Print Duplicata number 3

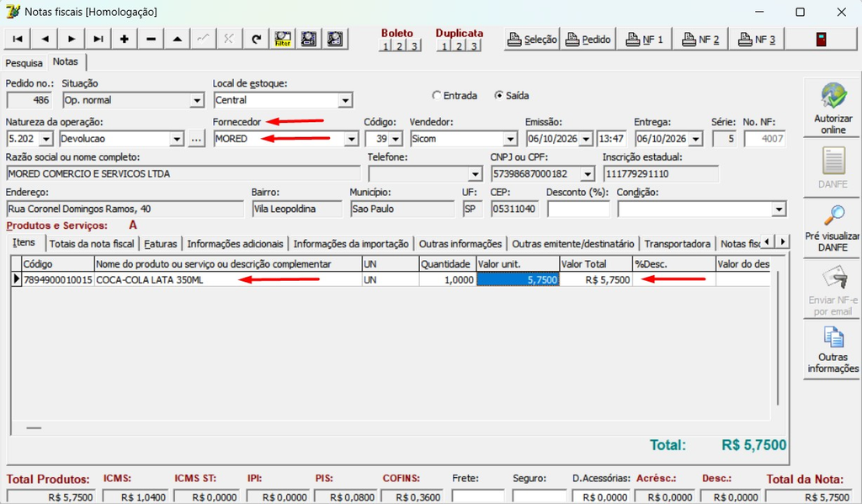(x=473, y=46)
